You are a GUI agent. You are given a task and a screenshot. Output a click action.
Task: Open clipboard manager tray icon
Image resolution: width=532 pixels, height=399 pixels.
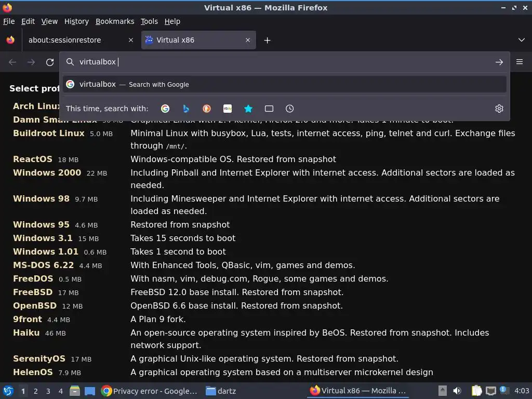click(x=476, y=391)
